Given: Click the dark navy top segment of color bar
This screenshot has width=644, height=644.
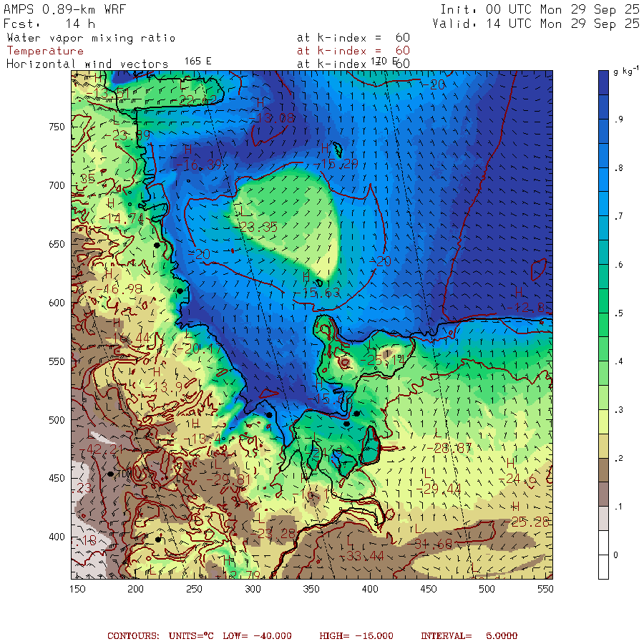Looking at the screenshot, I should click(x=603, y=82).
